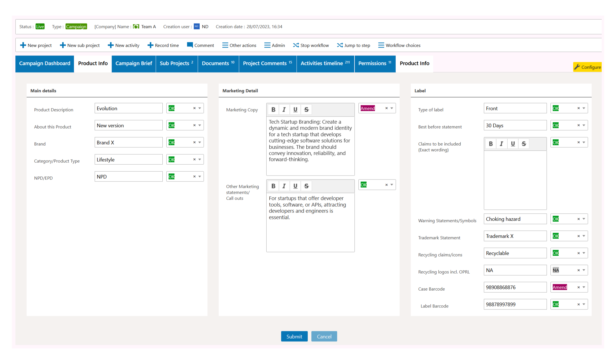Image resolution: width=616 pixels, height=364 pixels.
Task: Click New project plus icon
Action: click(23, 45)
